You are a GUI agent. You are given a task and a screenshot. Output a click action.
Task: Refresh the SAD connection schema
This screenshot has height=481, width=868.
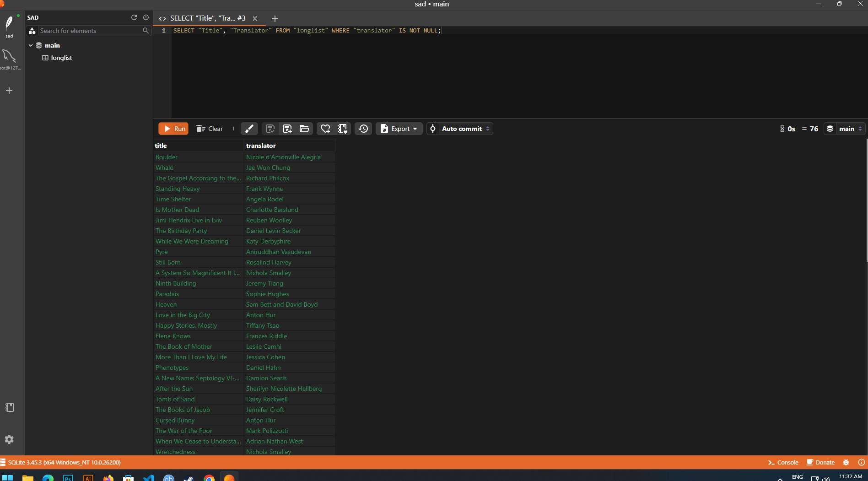134,17
